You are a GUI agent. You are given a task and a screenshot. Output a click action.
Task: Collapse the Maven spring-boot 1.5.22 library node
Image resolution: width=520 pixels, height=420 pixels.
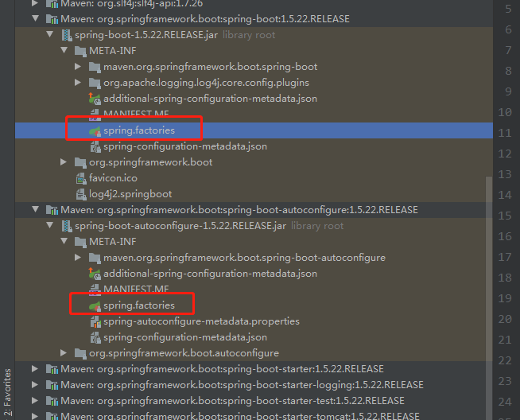[36, 18]
